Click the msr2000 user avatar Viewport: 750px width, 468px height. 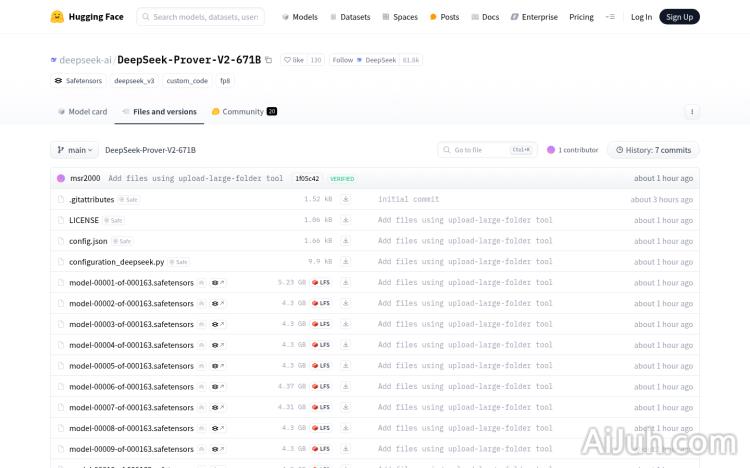click(x=61, y=178)
